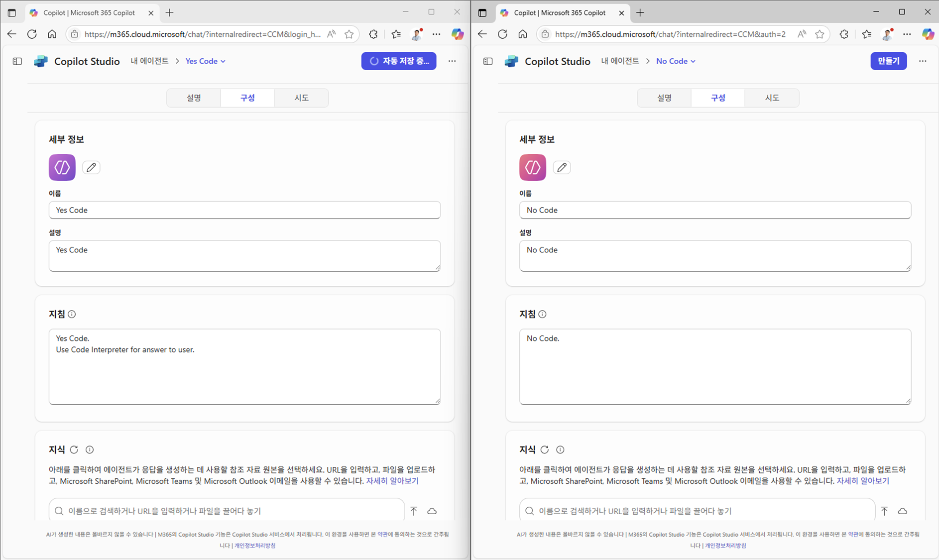Expand the No Code agent dropdown
Screen dimensions: 939x560
[676, 61]
